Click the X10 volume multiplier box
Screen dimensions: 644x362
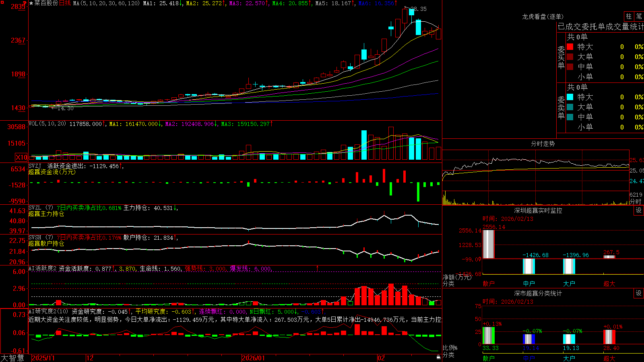coord(22,157)
